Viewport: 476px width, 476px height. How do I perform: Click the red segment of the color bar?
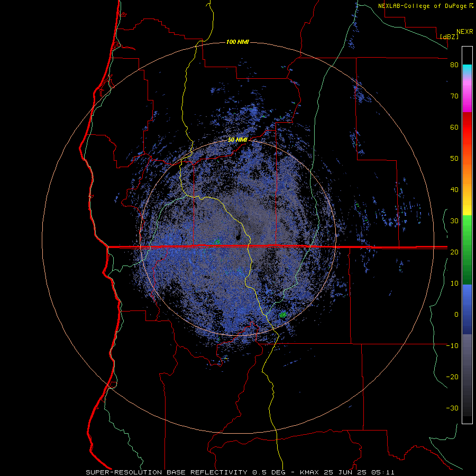click(467, 127)
